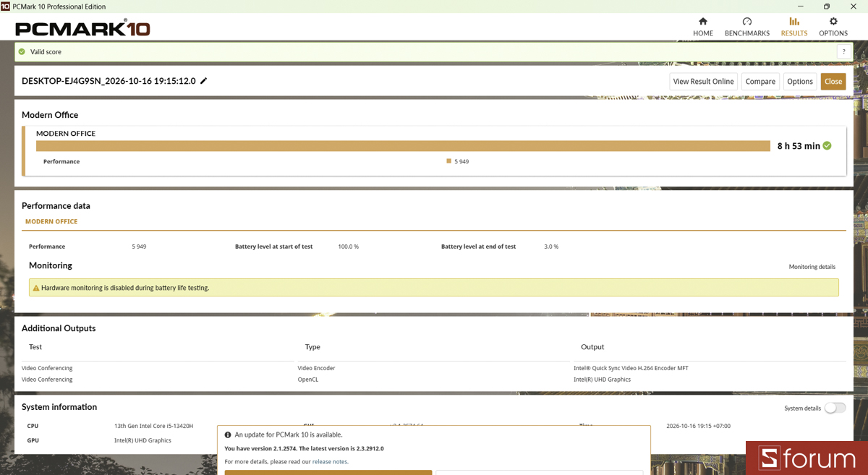Click the PCMark 10 title bar app icon
The width and height of the screenshot is (868, 475).
point(6,7)
